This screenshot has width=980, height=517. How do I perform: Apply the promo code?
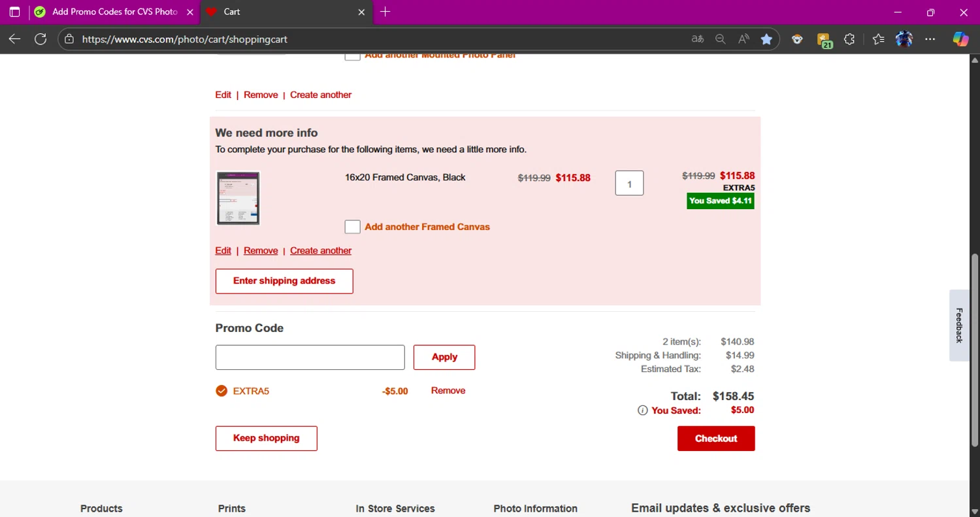pyautogui.click(x=444, y=358)
